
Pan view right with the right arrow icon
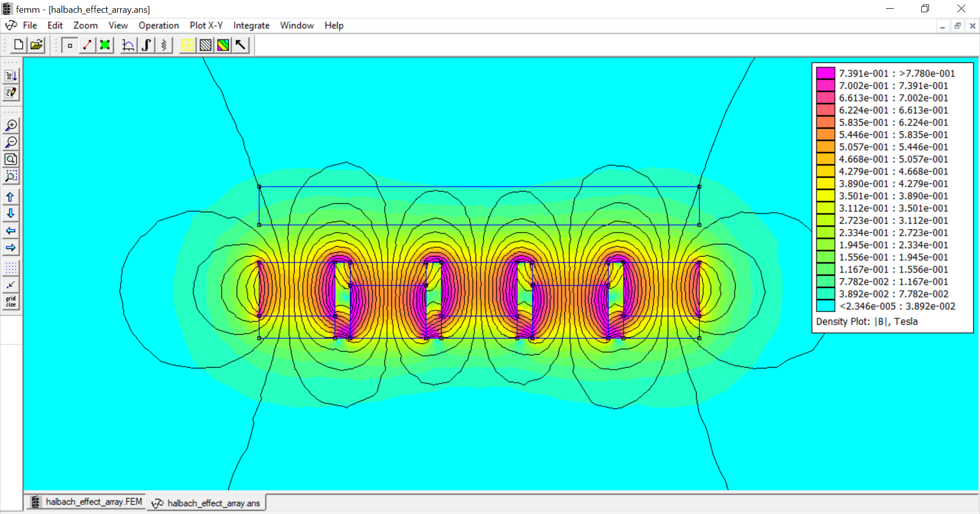11,248
